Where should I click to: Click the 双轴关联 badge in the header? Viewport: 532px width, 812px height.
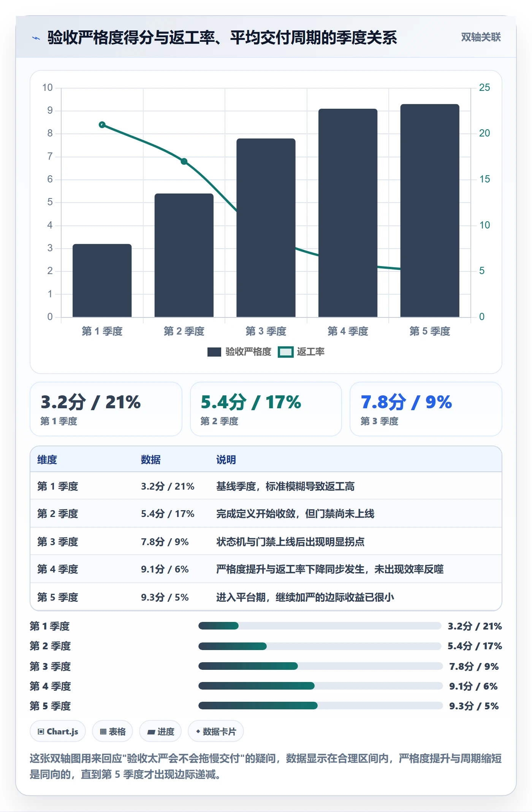481,37
